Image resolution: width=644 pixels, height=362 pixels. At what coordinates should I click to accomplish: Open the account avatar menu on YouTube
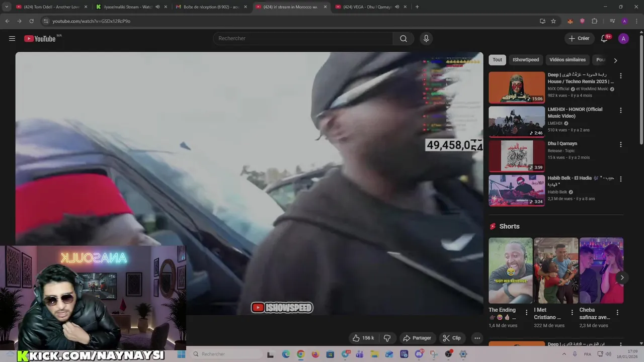[x=623, y=39]
